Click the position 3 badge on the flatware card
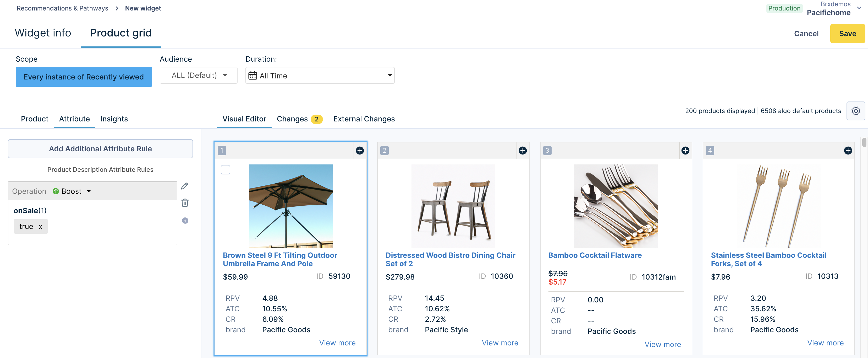868x358 pixels. (x=547, y=151)
